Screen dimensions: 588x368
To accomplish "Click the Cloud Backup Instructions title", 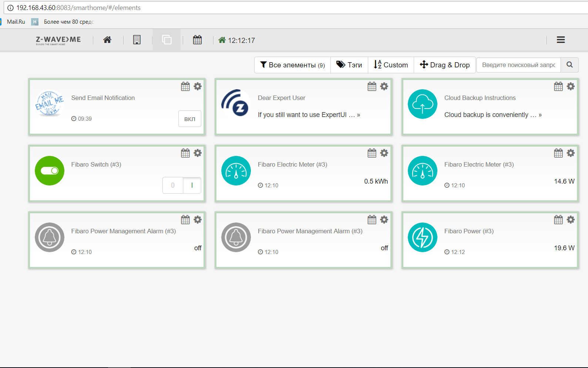I will 480,98.
